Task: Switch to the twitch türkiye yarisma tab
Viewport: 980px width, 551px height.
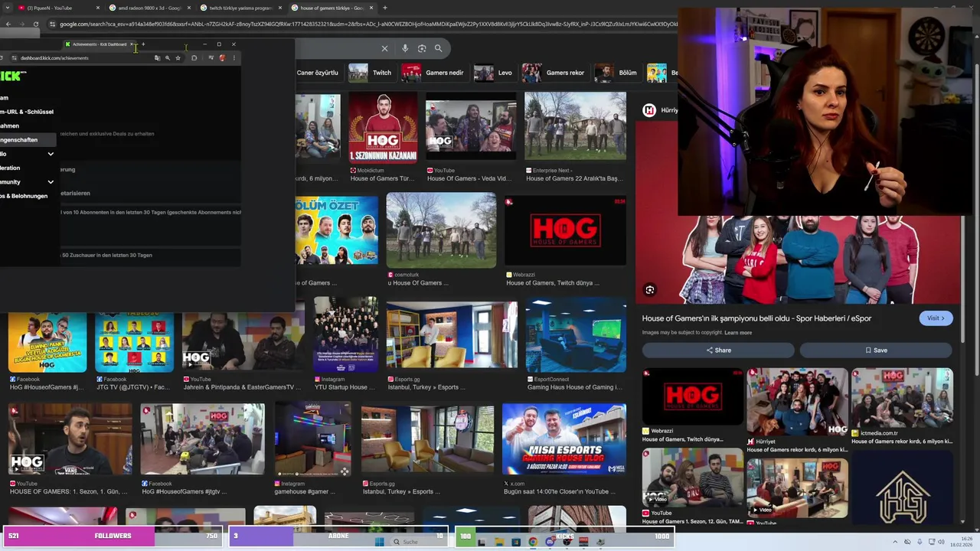Action: click(x=240, y=8)
